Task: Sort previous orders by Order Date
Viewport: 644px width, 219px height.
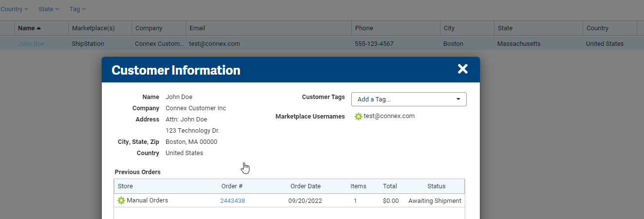Action: pos(305,186)
